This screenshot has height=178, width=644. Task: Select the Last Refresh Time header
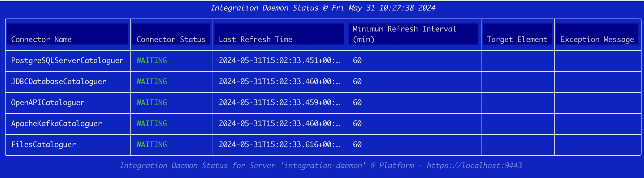[x=255, y=40]
